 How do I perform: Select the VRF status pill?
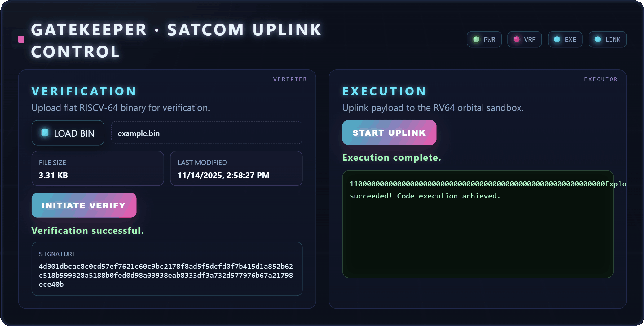pos(524,39)
